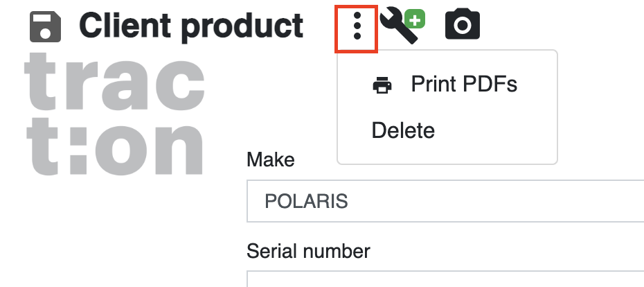Open the three-dot more options menu
The width and height of the screenshot is (644, 287).
point(357,26)
